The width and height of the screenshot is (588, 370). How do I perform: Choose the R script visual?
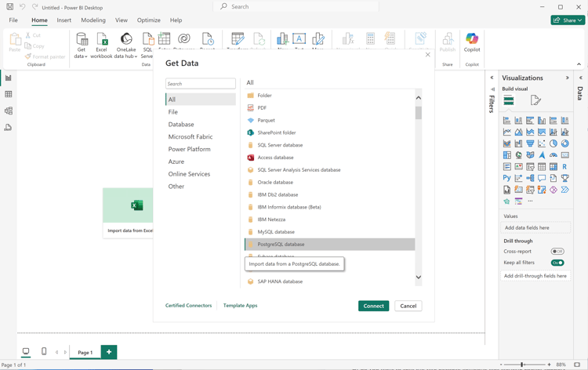coord(565,167)
